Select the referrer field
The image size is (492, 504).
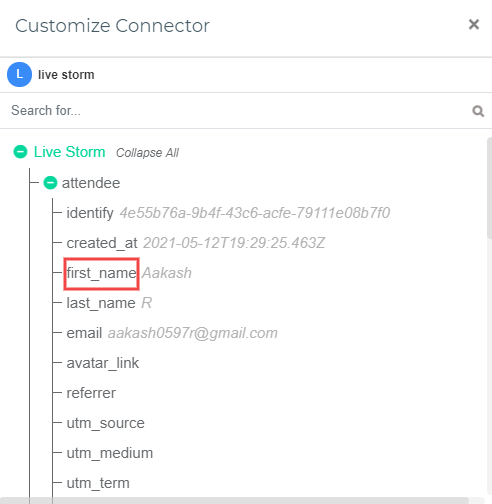tap(91, 393)
